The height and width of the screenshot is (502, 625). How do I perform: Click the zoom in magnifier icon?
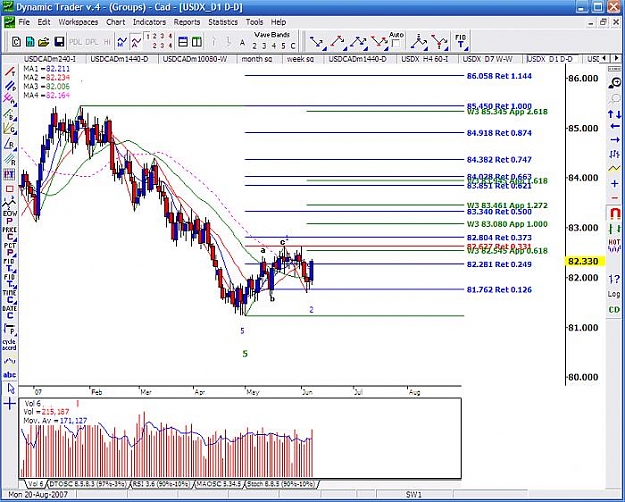[x=615, y=83]
